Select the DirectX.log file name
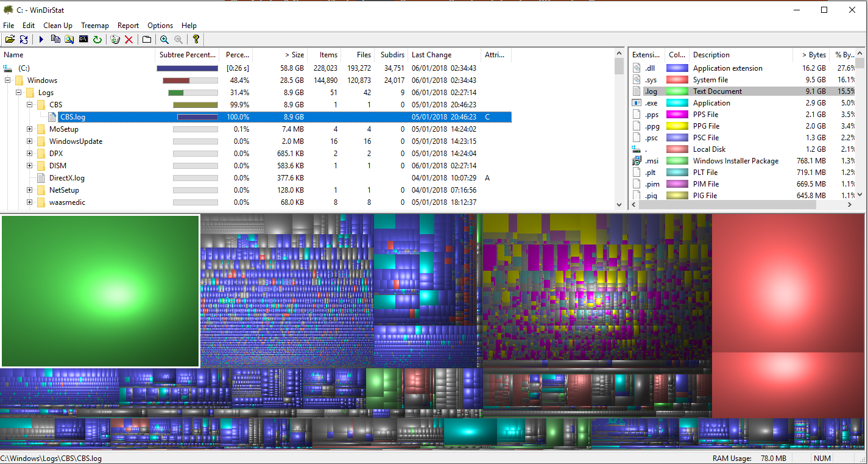 click(67, 178)
